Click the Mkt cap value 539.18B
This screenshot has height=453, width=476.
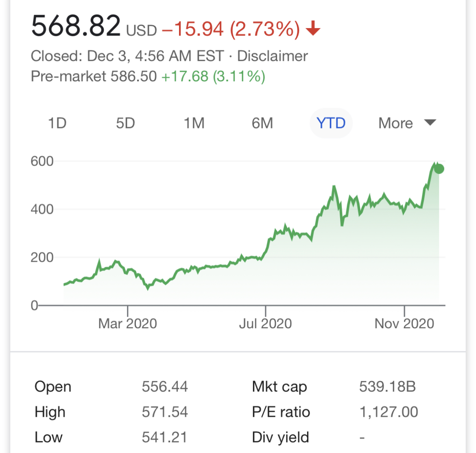point(387,386)
